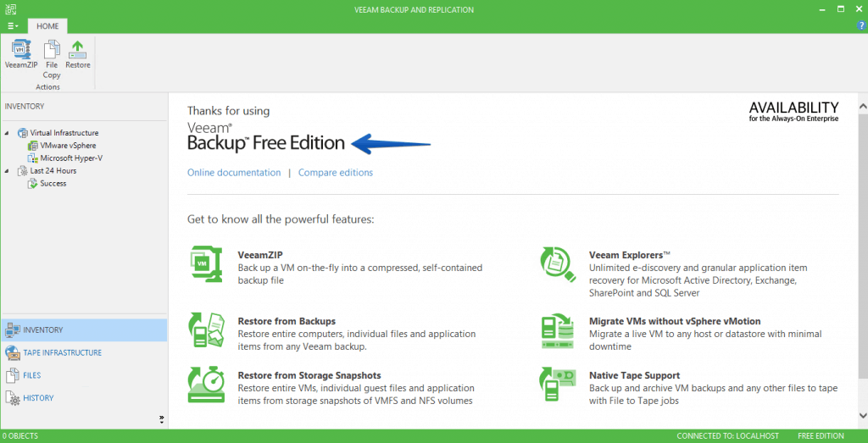Click the scrollbar up arrow in content pane
868x443 pixels.
click(x=861, y=107)
